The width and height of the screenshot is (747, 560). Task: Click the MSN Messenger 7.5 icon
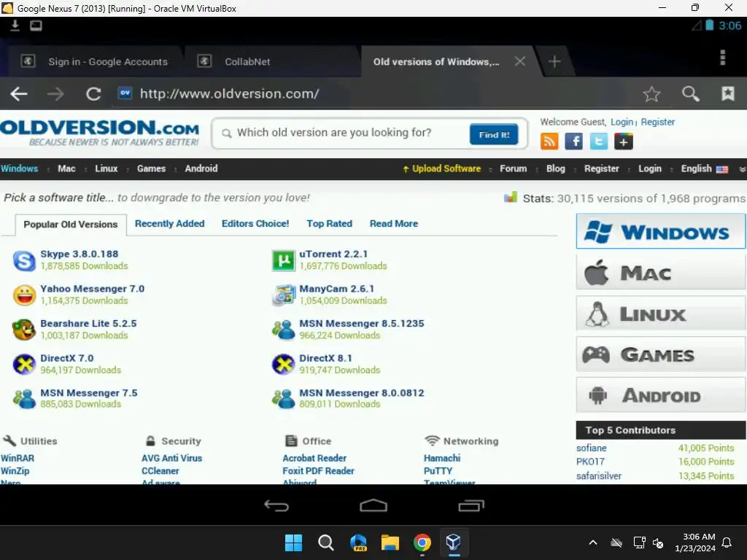pyautogui.click(x=24, y=399)
